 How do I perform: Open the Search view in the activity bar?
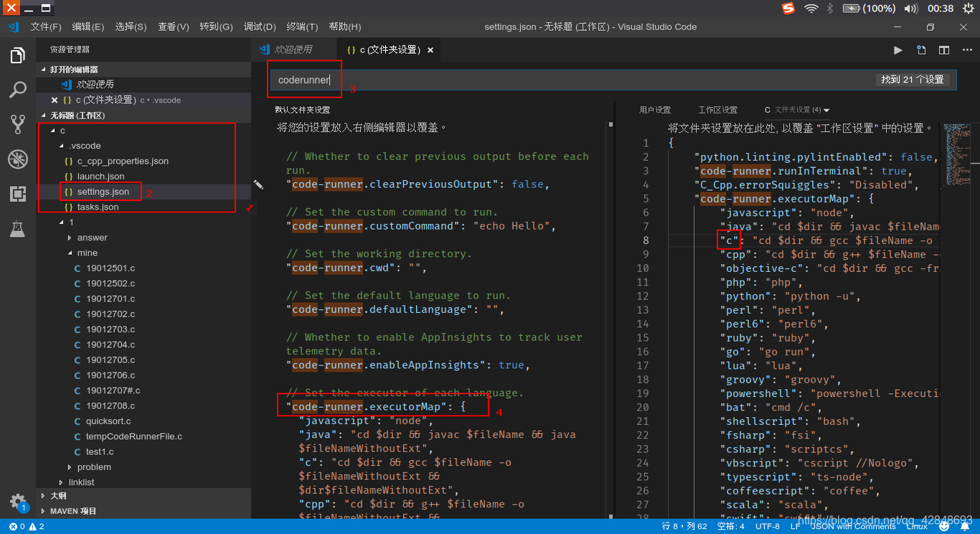tap(17, 89)
